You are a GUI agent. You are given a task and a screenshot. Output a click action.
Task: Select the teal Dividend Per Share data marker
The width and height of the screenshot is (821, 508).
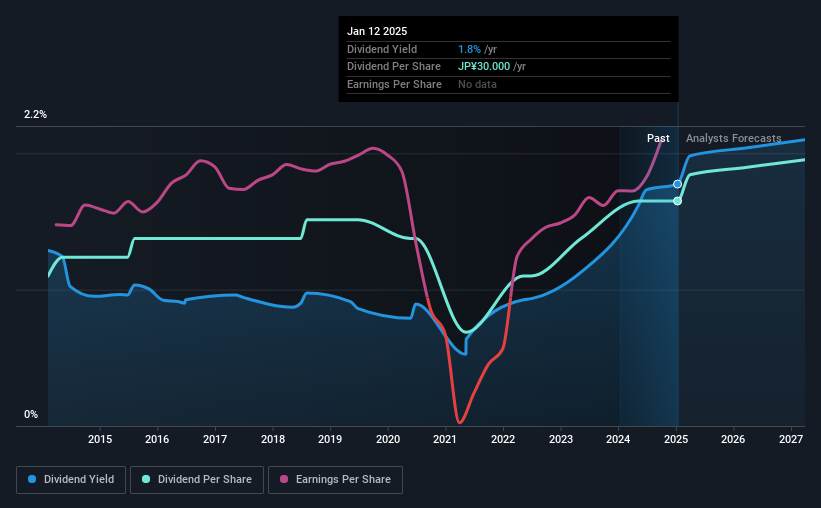click(678, 201)
